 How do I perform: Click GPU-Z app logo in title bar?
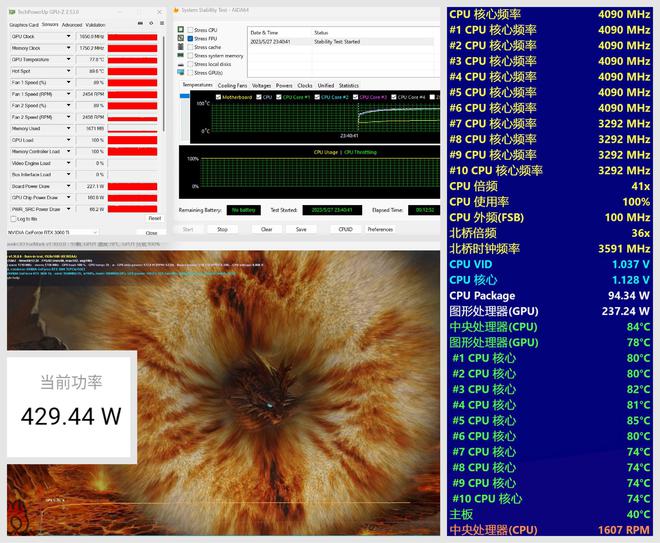click(x=12, y=12)
